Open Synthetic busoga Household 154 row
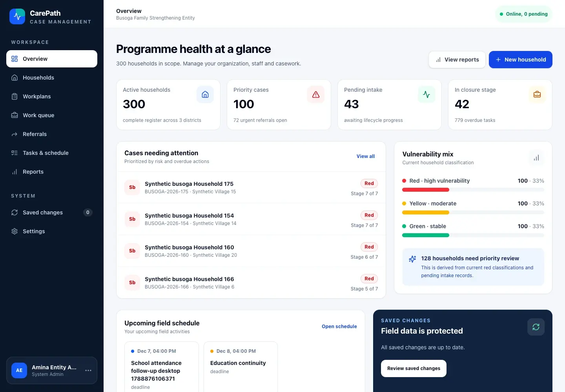565x392 pixels. [251, 219]
